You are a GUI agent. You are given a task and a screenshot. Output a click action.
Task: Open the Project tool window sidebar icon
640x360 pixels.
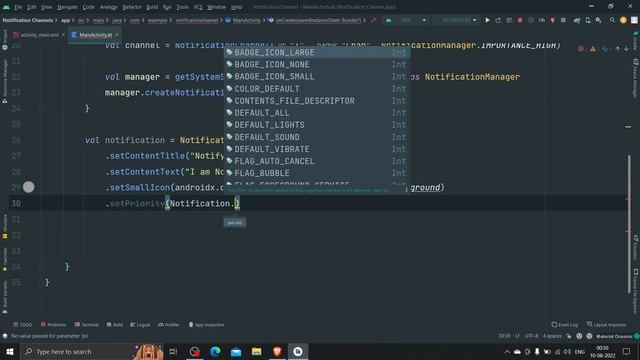4,40
